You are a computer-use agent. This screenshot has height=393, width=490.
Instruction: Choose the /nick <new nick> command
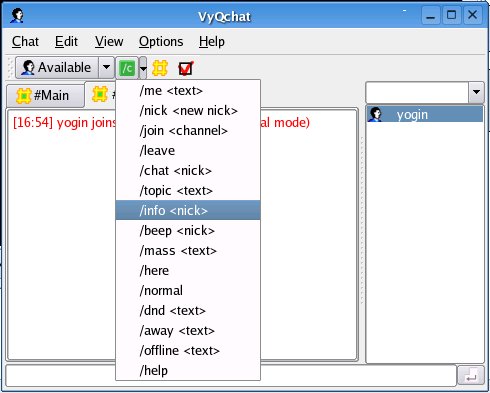tap(188, 111)
